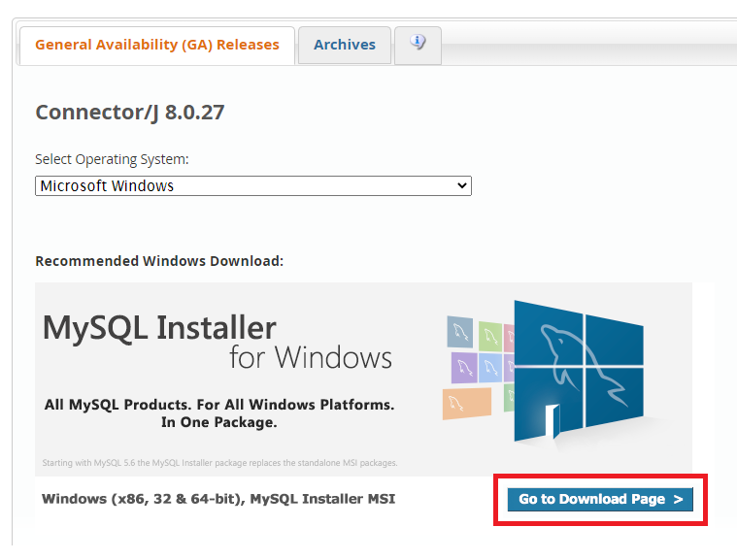Click Windows (x86, 32 & 64-bit) MSI text

coord(218,499)
